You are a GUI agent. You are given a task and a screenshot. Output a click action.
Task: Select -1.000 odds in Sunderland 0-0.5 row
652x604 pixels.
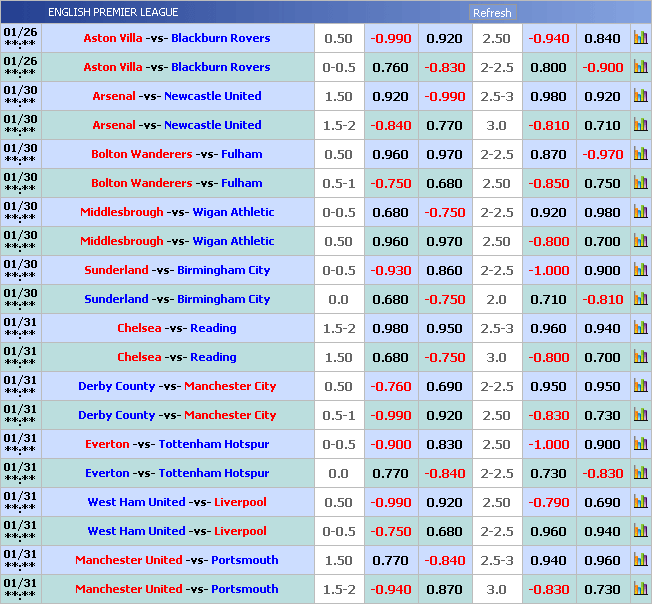(x=549, y=270)
